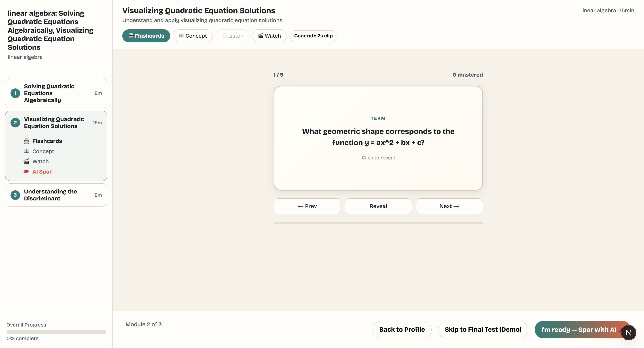Collapse Visualizing Quadratic Equation Solutions module
The image size is (644, 348).
(x=56, y=123)
